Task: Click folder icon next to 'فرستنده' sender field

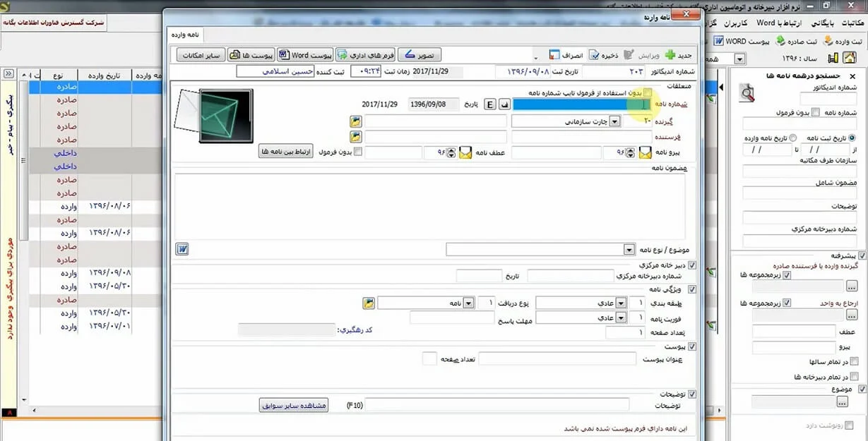Action: tap(355, 137)
